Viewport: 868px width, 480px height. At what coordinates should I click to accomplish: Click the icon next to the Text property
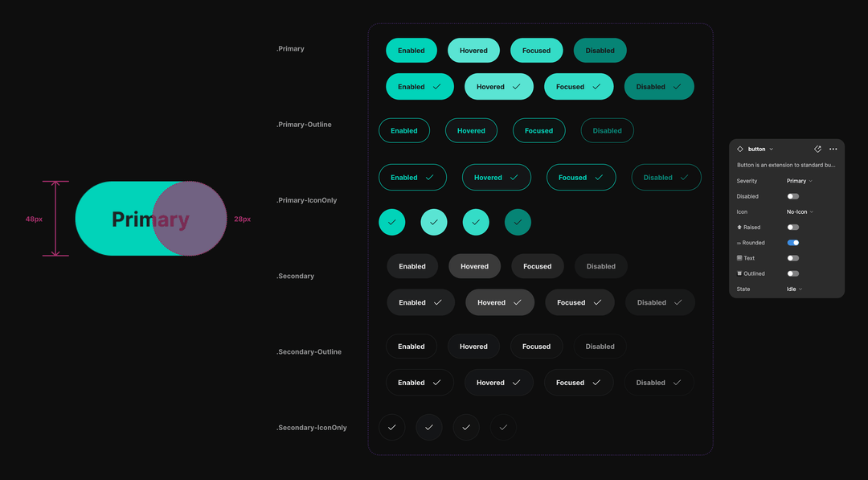pos(739,258)
